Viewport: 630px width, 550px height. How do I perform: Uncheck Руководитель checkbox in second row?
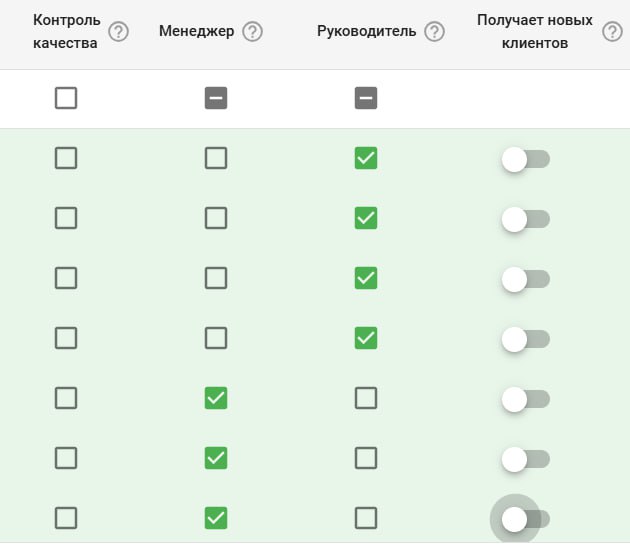click(366, 218)
